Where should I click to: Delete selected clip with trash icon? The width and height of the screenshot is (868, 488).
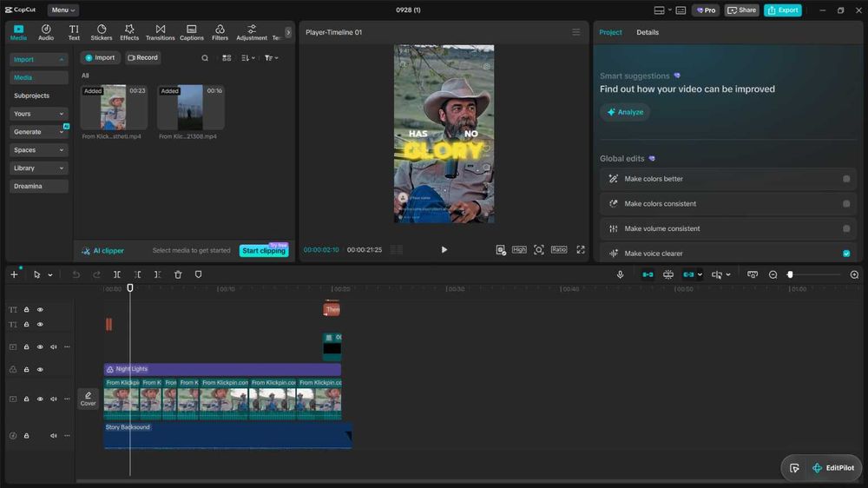click(178, 274)
